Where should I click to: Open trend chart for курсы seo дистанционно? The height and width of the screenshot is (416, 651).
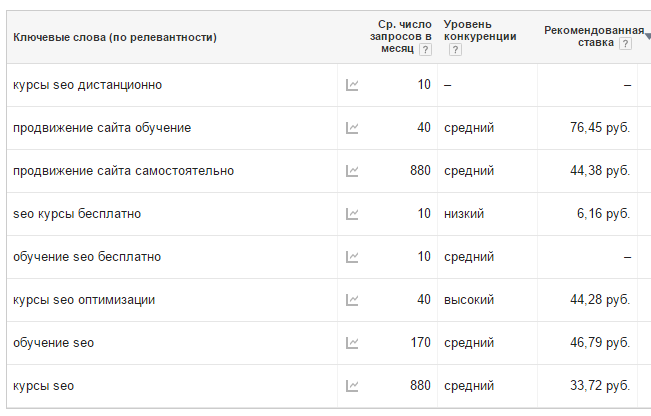click(352, 85)
